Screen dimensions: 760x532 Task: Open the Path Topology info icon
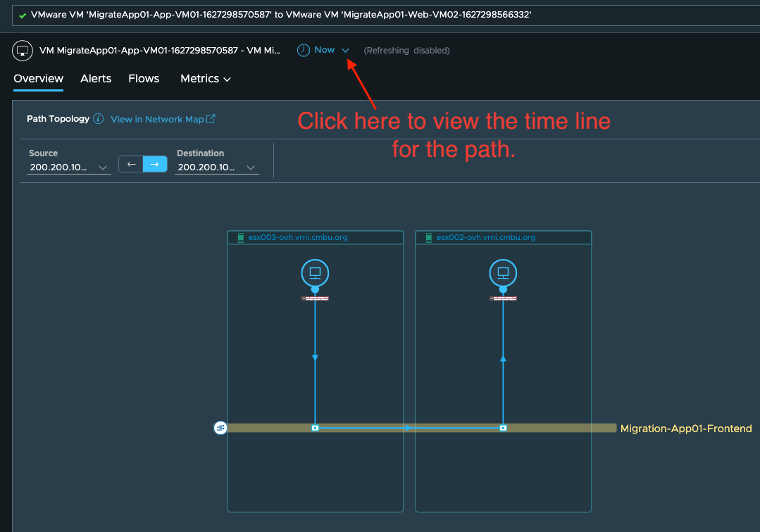(99, 119)
